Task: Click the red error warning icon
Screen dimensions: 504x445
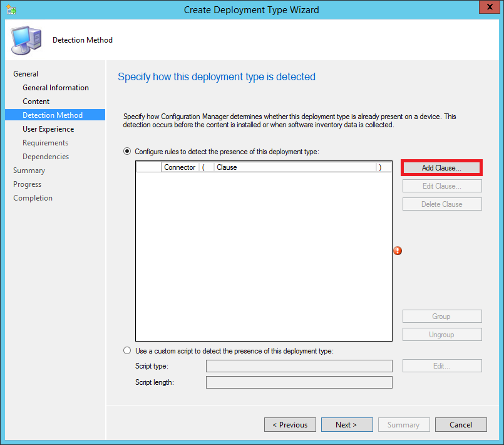Action: tap(398, 251)
